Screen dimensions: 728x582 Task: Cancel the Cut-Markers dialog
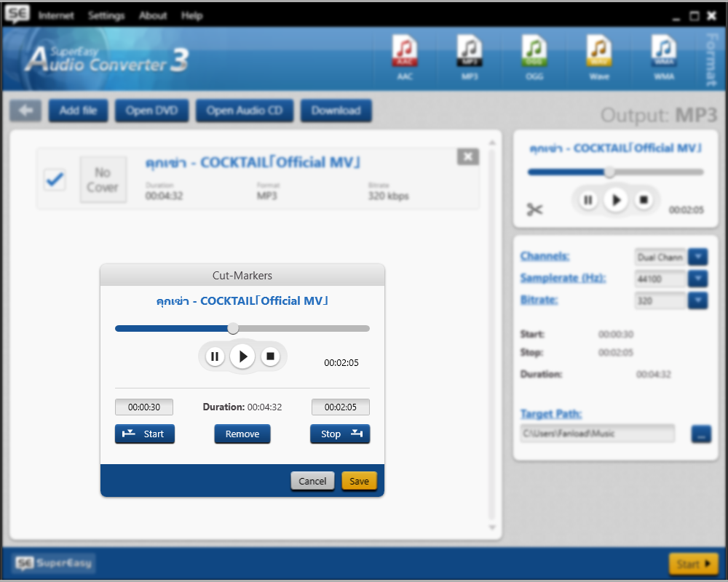point(312,481)
